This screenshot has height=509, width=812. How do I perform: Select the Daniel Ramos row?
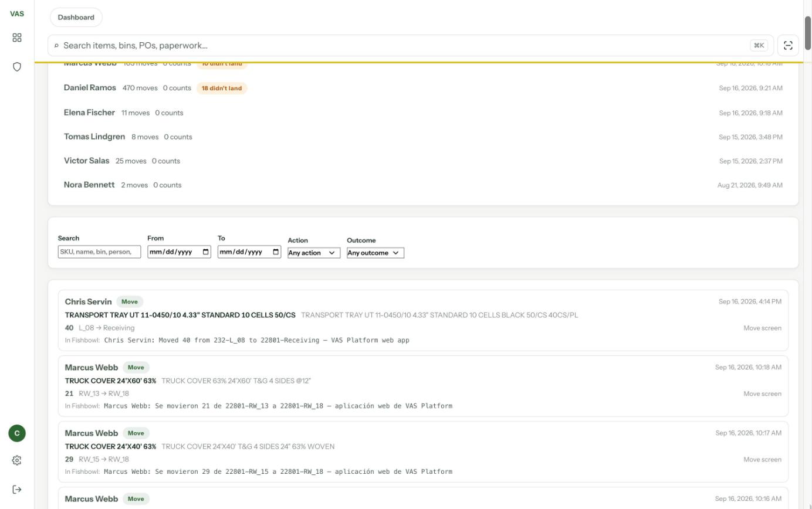coord(423,88)
